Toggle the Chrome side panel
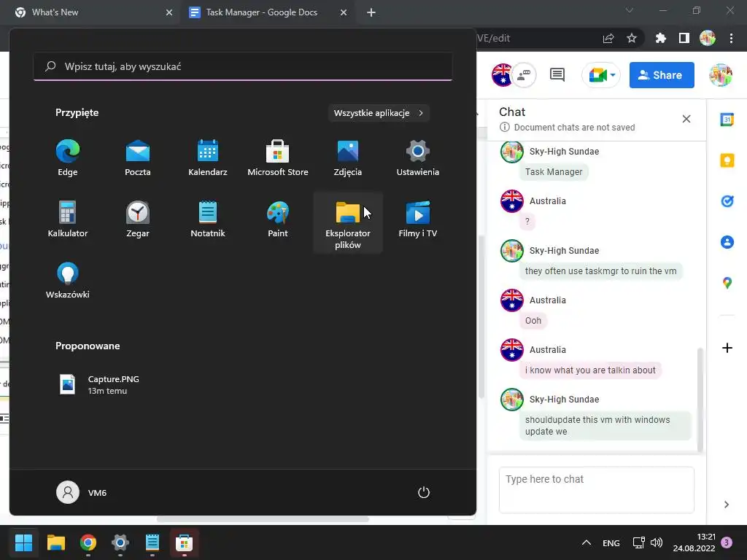 pyautogui.click(x=684, y=38)
